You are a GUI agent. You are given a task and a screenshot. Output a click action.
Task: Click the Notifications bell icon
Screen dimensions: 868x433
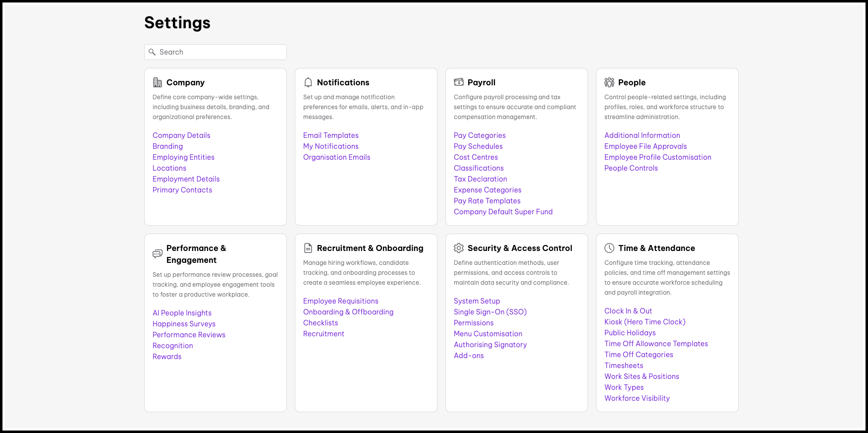pyautogui.click(x=308, y=82)
